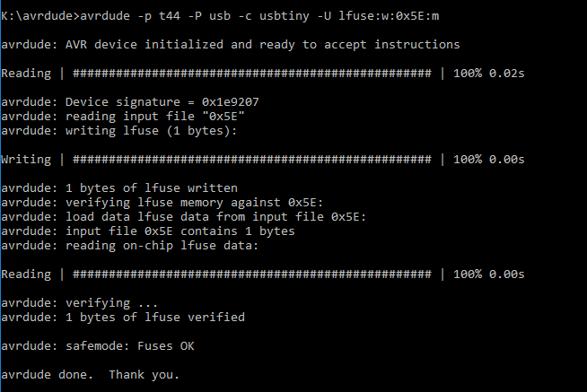
Task: Click the 'input file 0x5E contains 1 bytes' line
Action: coord(148,231)
